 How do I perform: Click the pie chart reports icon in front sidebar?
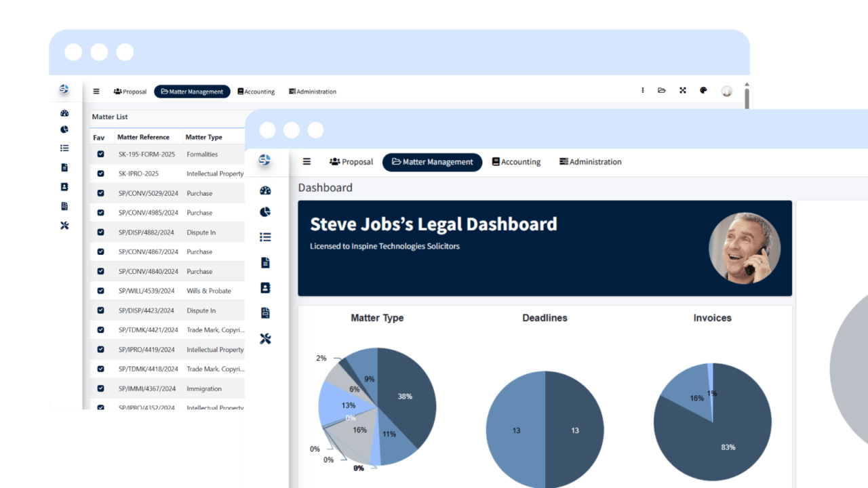click(x=265, y=212)
